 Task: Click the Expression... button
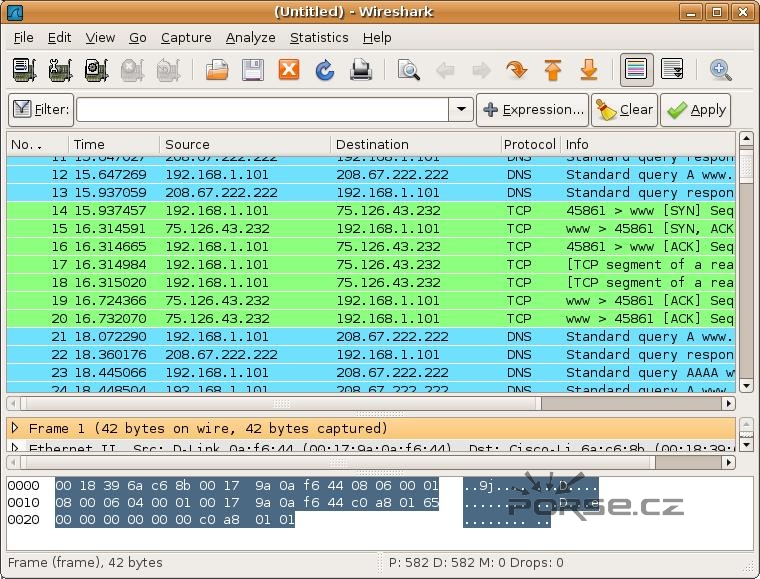pyautogui.click(x=532, y=110)
